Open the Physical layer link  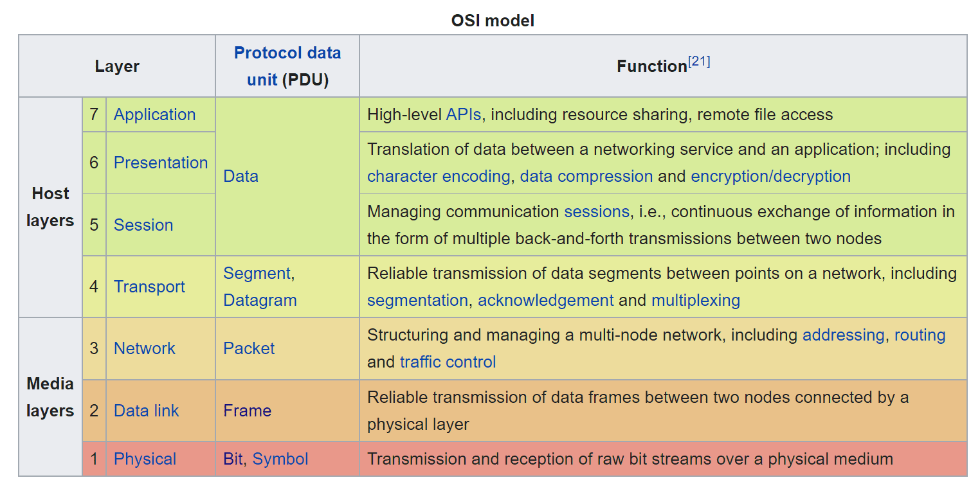point(145,459)
